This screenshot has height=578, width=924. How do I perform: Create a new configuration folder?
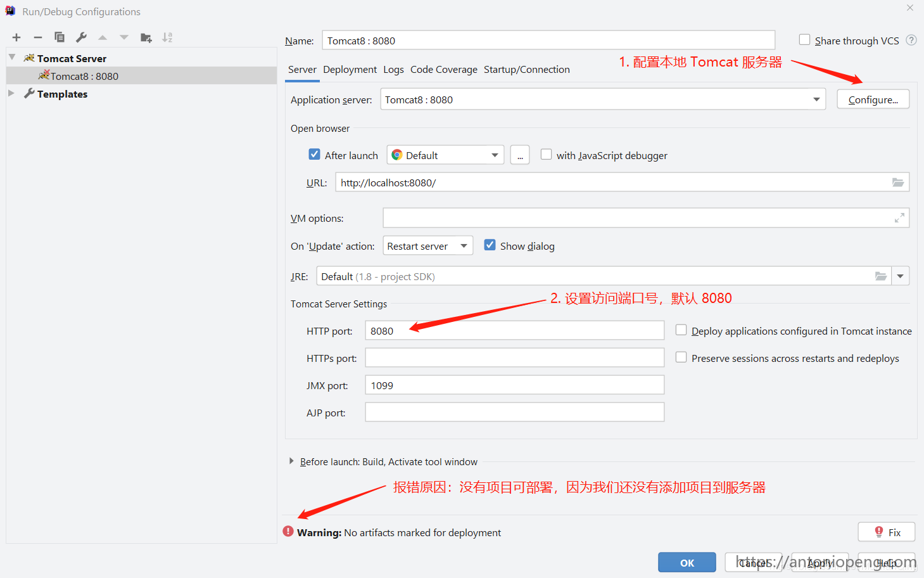point(146,37)
